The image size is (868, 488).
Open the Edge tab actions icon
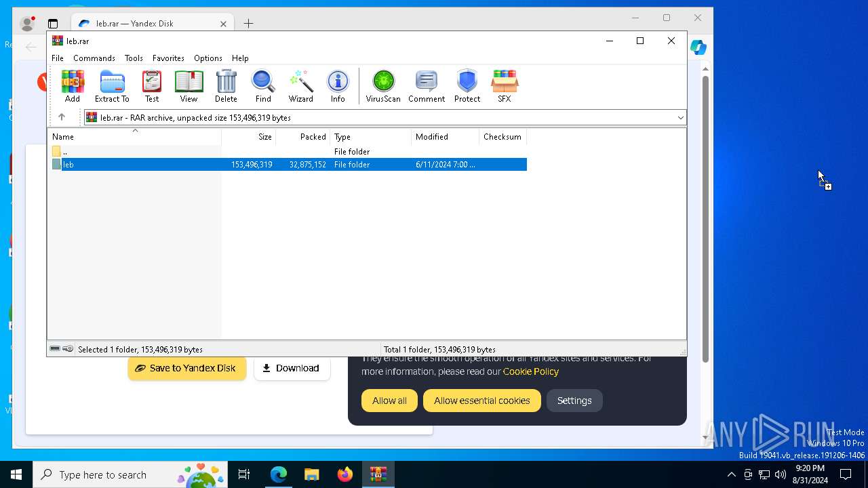[x=53, y=24]
